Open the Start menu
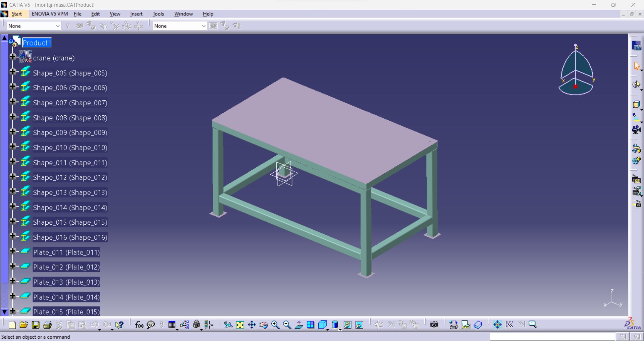Screen dimensions: 644x341 pyautogui.click(x=17, y=14)
